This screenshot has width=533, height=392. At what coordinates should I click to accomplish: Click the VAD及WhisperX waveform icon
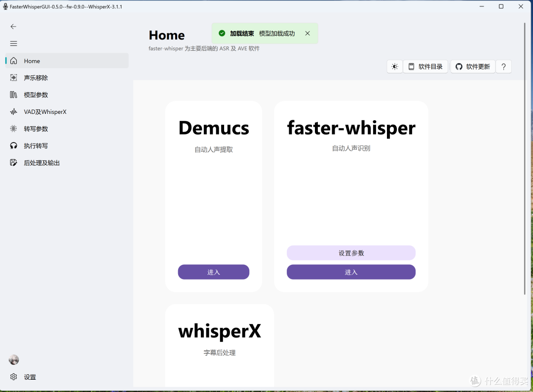pos(14,112)
